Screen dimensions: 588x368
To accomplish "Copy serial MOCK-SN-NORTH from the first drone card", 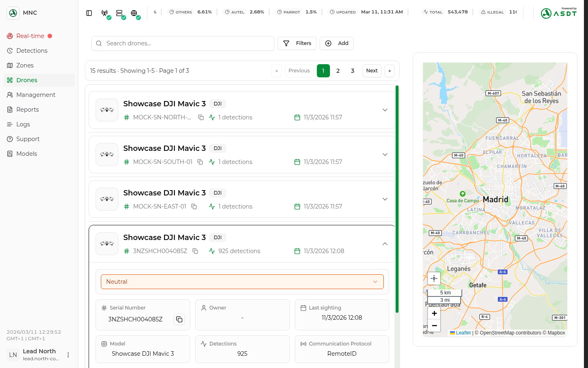I will point(201,117).
